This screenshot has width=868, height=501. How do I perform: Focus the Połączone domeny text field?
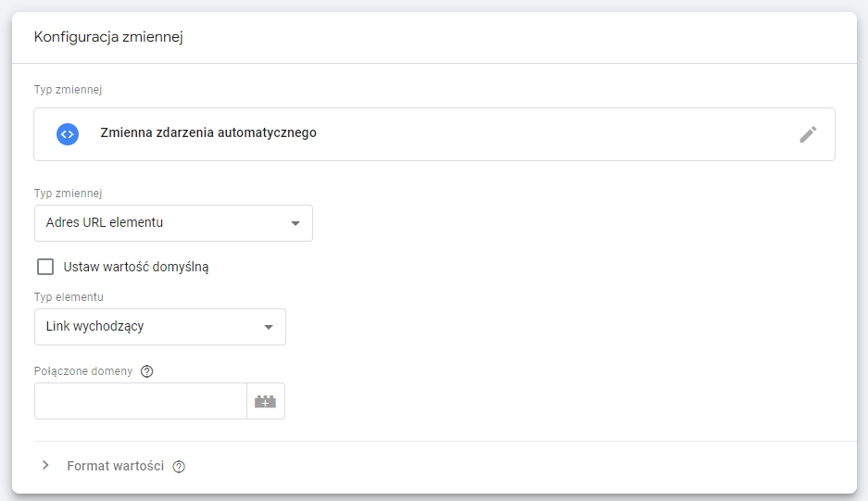pos(141,401)
